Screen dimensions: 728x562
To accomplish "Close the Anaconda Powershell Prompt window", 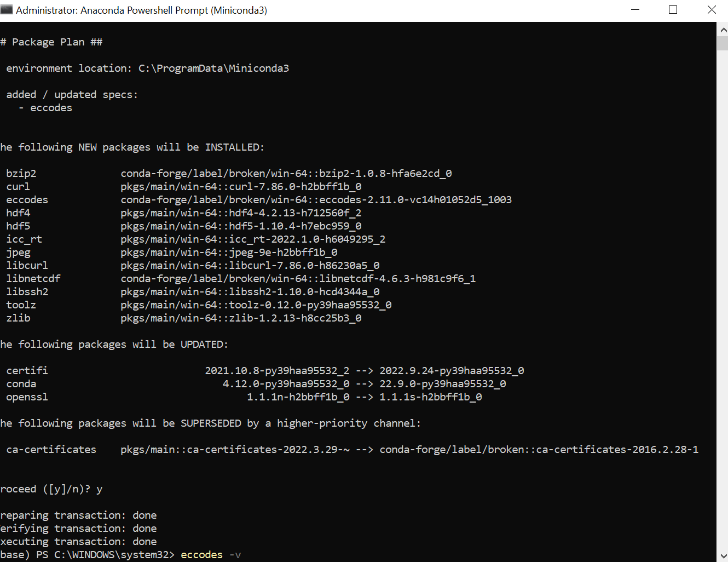I will click(712, 10).
